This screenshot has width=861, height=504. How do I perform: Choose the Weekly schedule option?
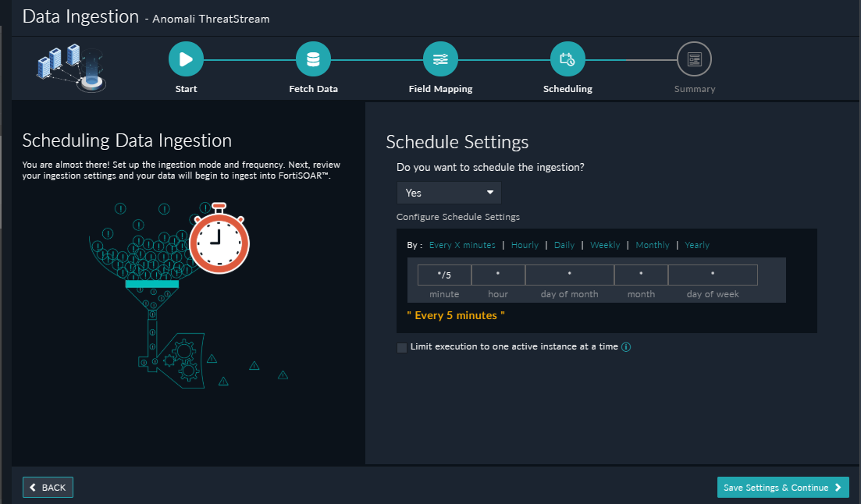(605, 245)
